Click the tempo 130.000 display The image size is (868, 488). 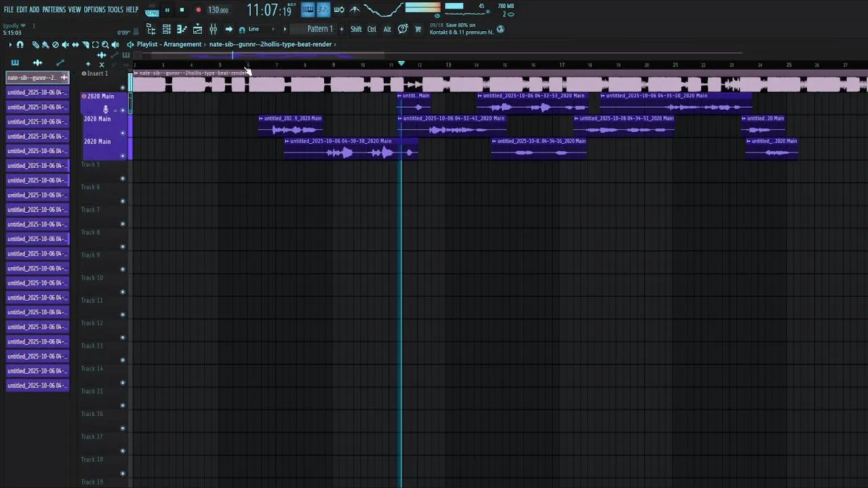(x=218, y=10)
